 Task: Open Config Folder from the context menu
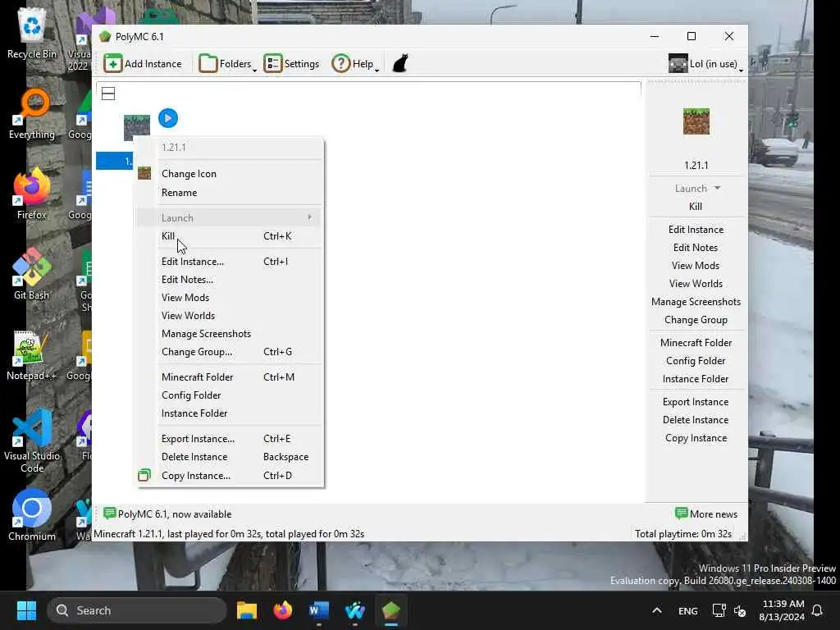pyautogui.click(x=229, y=395)
